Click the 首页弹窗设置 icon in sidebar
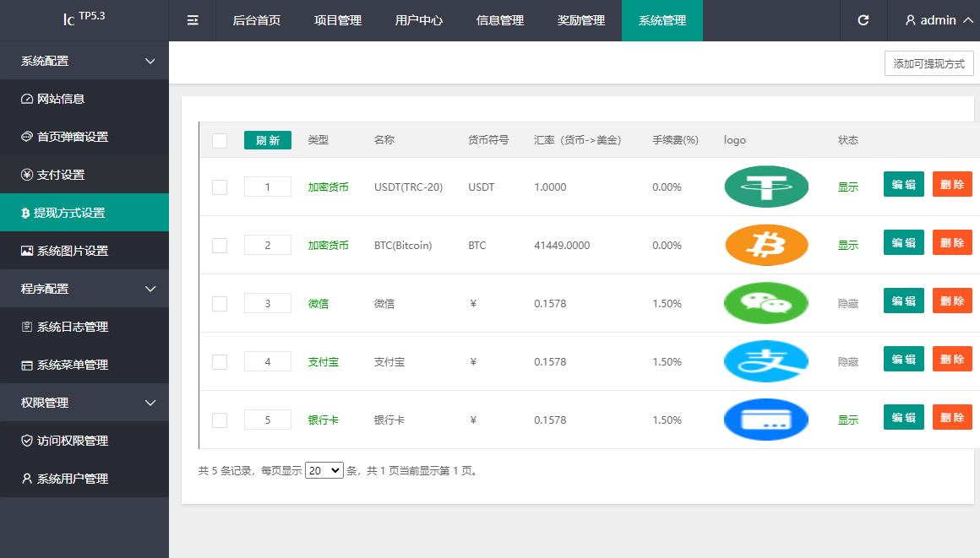980x558 pixels. [27, 137]
